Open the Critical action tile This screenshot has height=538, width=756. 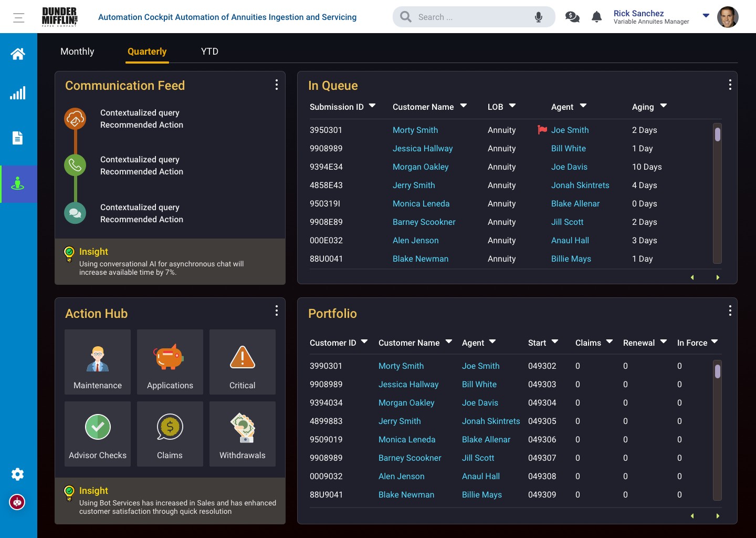(243, 362)
